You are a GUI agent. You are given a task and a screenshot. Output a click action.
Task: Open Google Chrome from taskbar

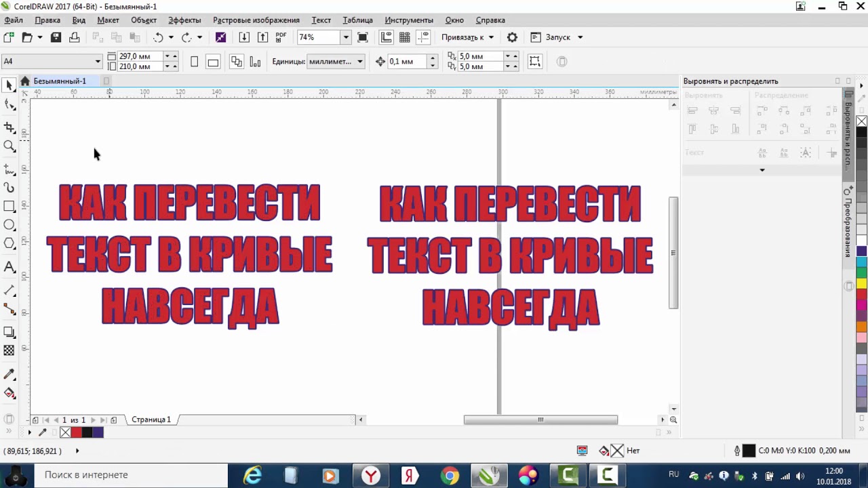pyautogui.click(x=449, y=475)
